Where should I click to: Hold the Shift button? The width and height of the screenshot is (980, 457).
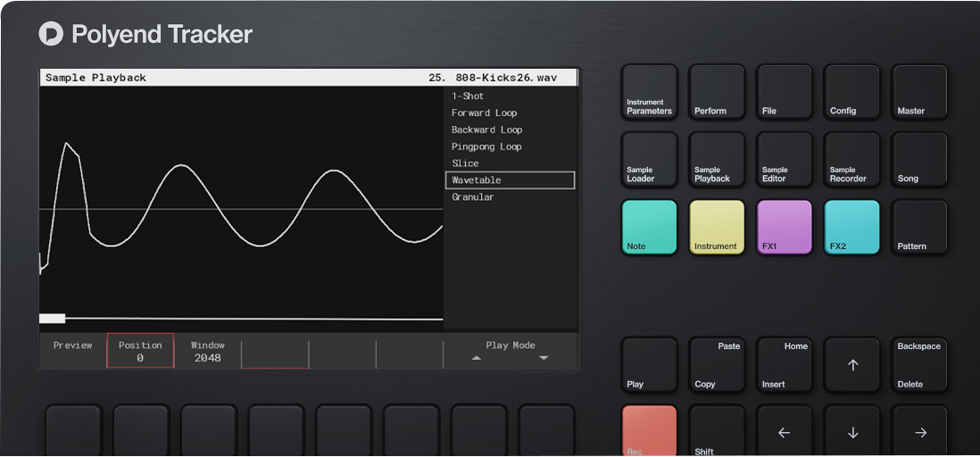point(717,431)
